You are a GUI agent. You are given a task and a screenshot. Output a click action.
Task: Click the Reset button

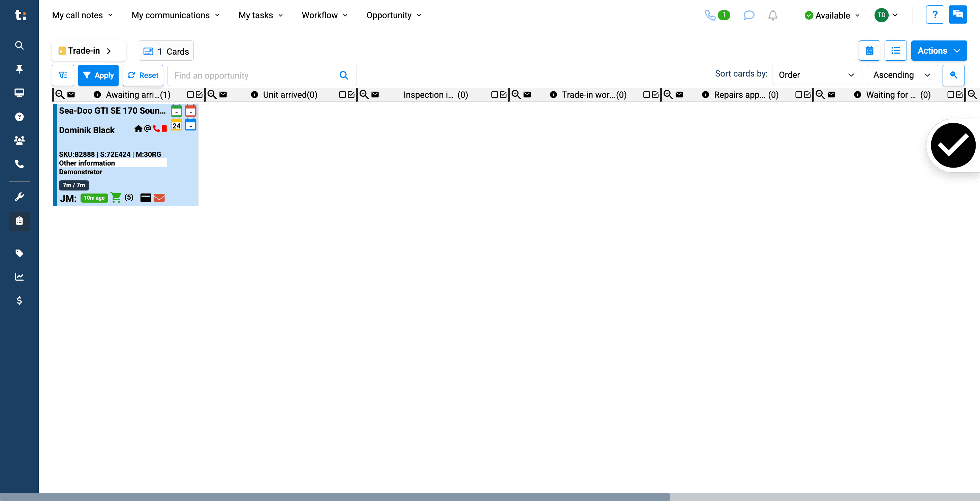tap(143, 76)
